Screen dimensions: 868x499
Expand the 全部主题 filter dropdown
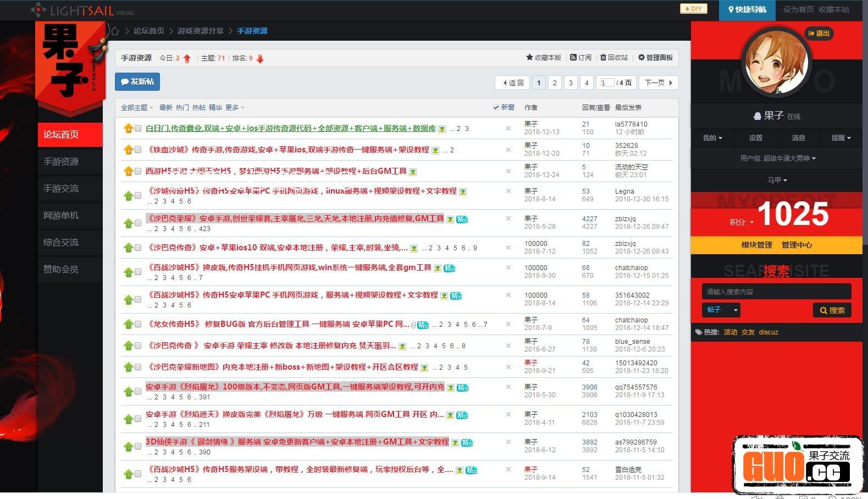[x=137, y=108]
